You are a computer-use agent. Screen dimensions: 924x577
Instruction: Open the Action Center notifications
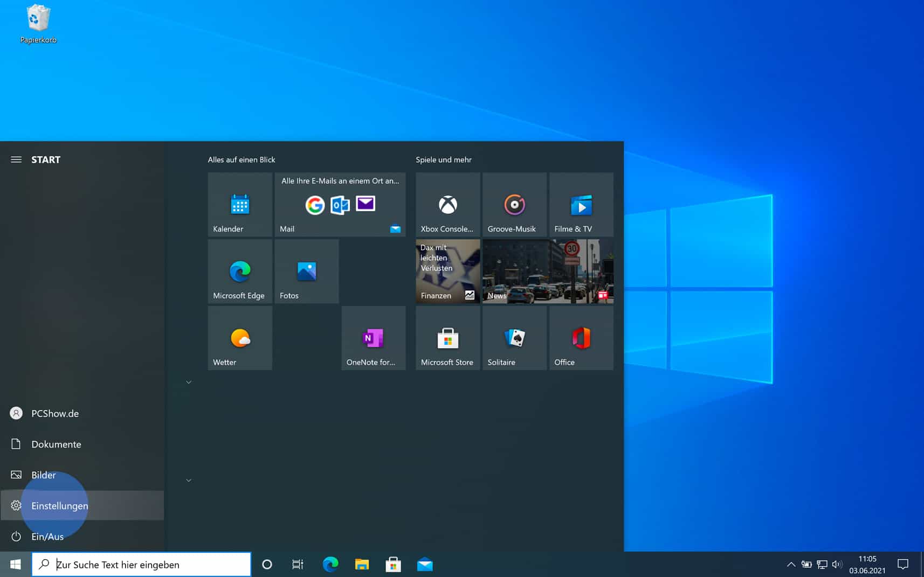(903, 564)
